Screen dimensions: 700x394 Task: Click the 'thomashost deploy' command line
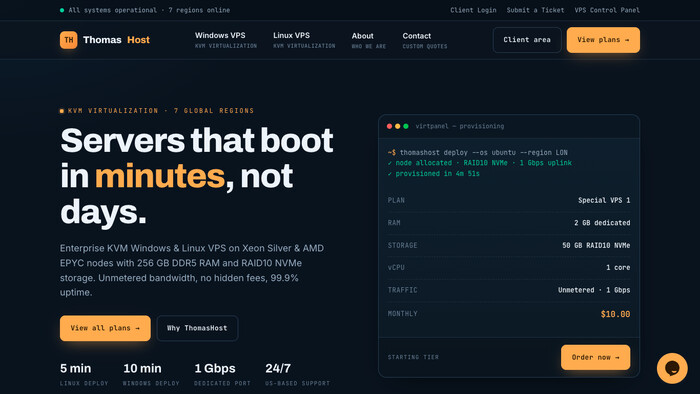[478, 153]
